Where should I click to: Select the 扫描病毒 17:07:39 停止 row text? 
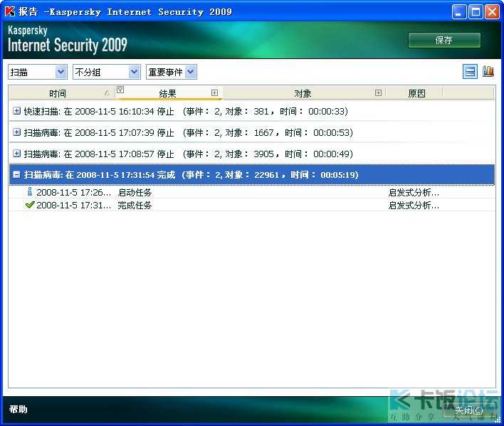click(189, 132)
